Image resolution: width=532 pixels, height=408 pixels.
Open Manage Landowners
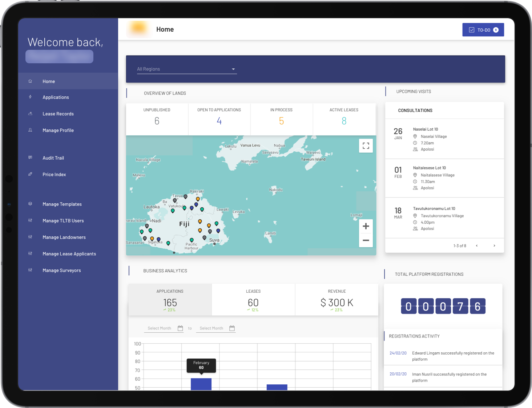click(x=68, y=237)
